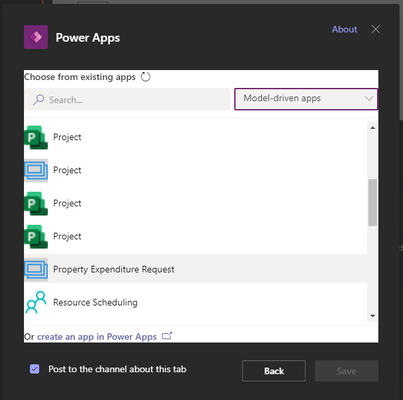Follow the create an app in Power Apps link
Image resolution: width=403 pixels, height=400 pixels.
tap(97, 337)
